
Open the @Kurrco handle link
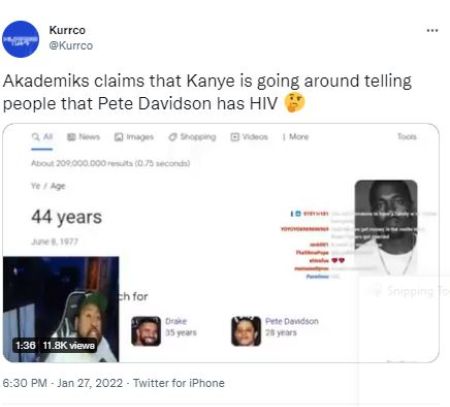click(71, 45)
